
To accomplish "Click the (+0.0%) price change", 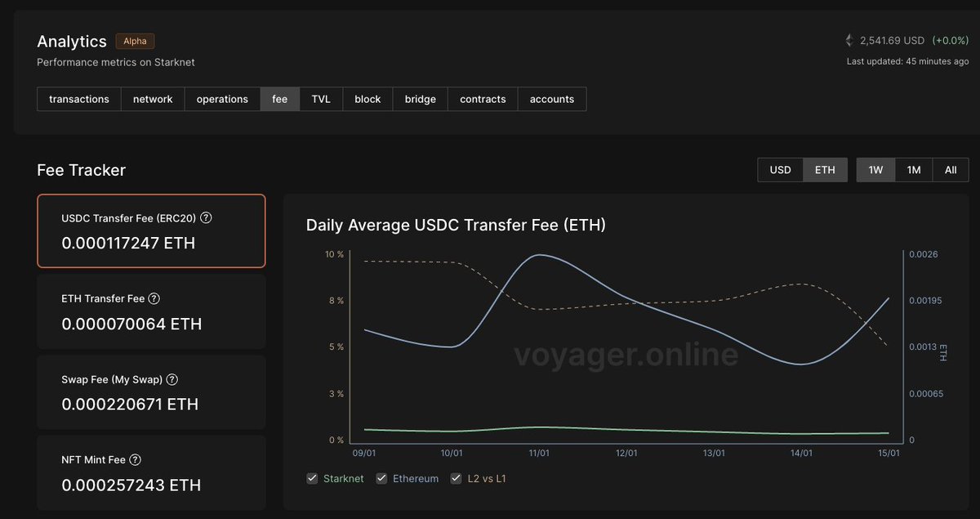I will (x=950, y=40).
